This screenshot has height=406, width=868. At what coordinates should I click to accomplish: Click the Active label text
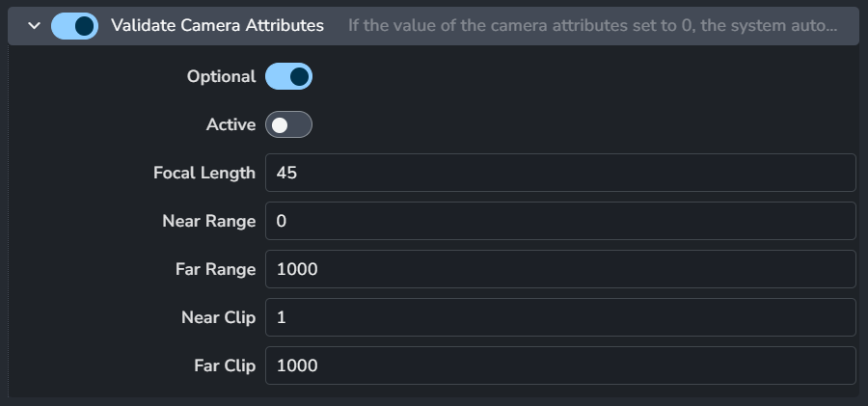231,124
